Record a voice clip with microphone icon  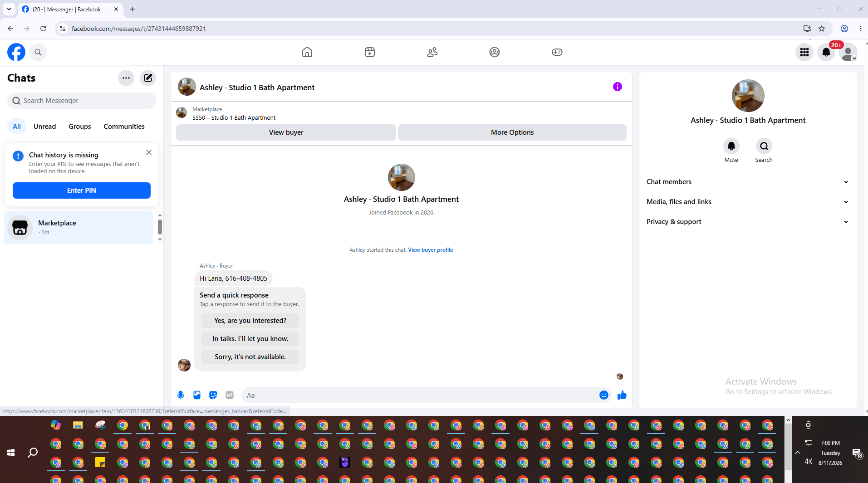pos(181,395)
